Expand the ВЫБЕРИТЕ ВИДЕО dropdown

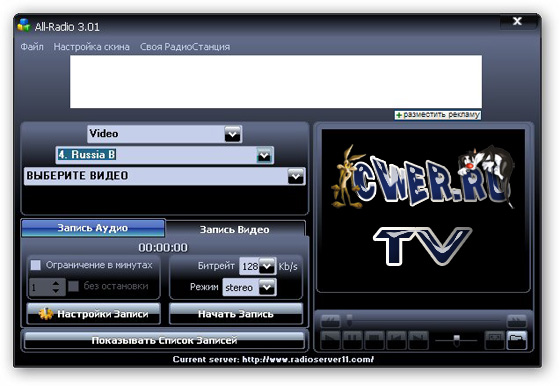tap(296, 176)
